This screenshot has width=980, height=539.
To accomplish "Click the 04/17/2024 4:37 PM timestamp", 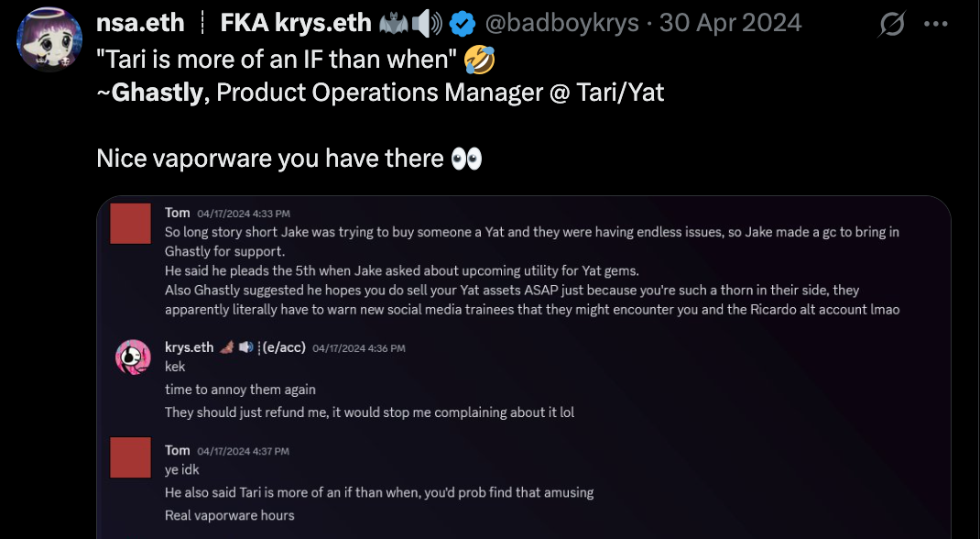I will 243,451.
